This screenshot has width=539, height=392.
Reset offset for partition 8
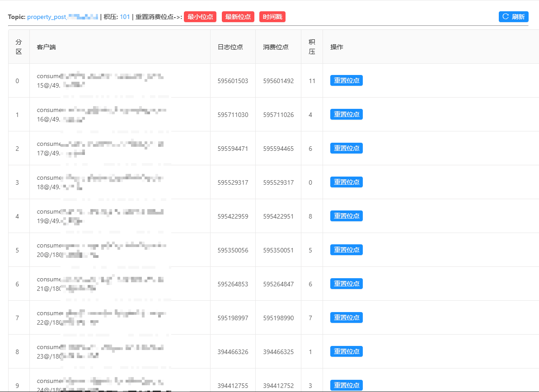pos(347,351)
